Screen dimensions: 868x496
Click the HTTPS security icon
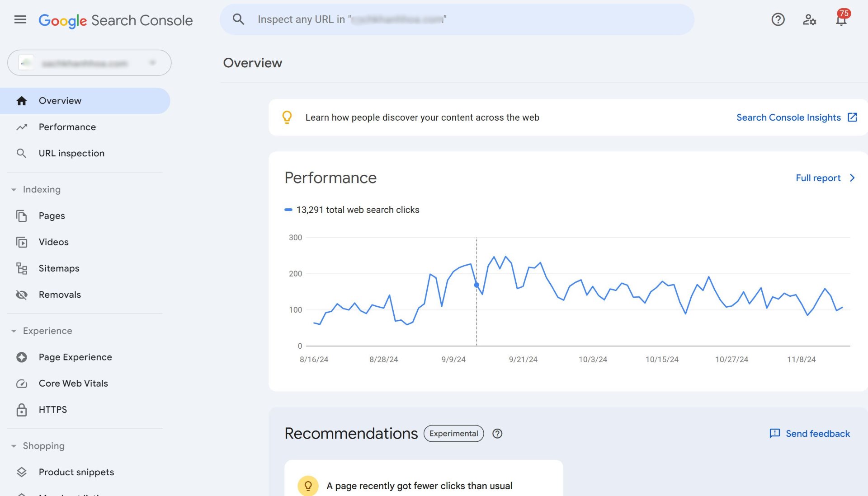tap(21, 410)
